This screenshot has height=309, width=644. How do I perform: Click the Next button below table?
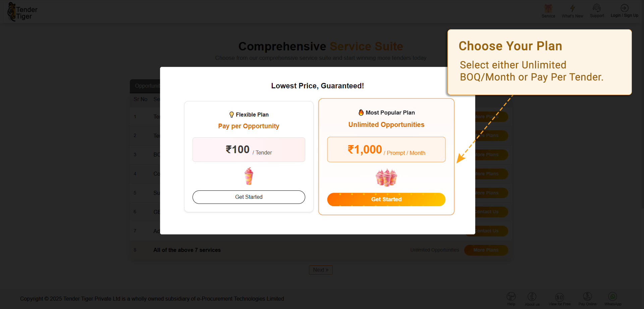pyautogui.click(x=321, y=270)
